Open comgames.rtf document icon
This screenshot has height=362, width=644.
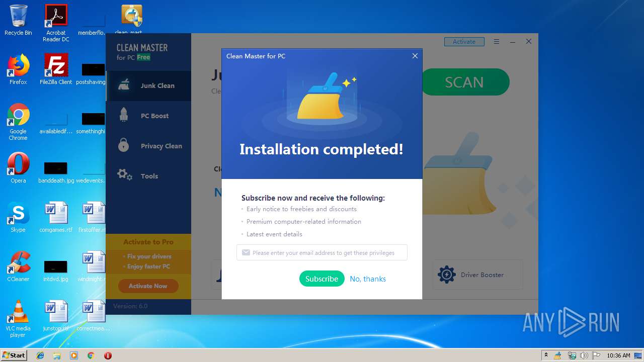click(56, 217)
